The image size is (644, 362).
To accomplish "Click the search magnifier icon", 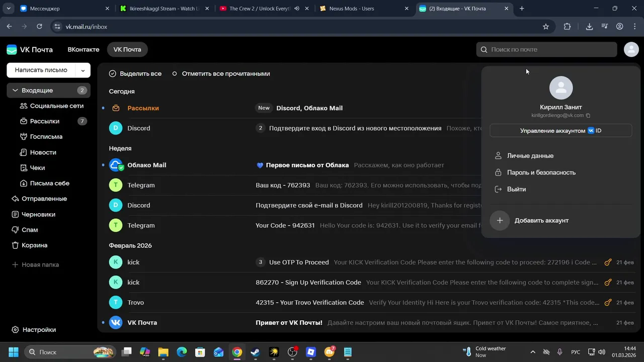I will 484,49.
